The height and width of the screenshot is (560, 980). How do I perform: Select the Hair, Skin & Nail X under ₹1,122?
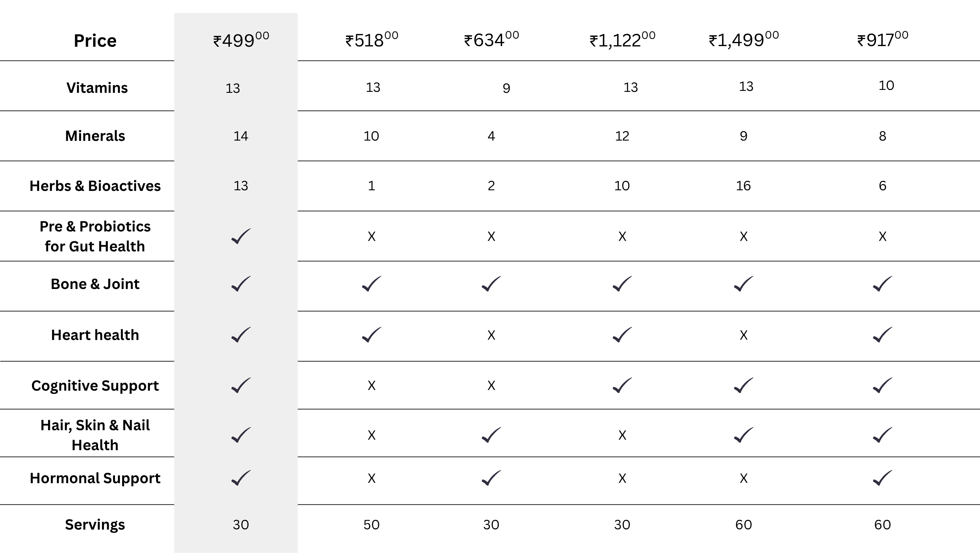coord(622,435)
